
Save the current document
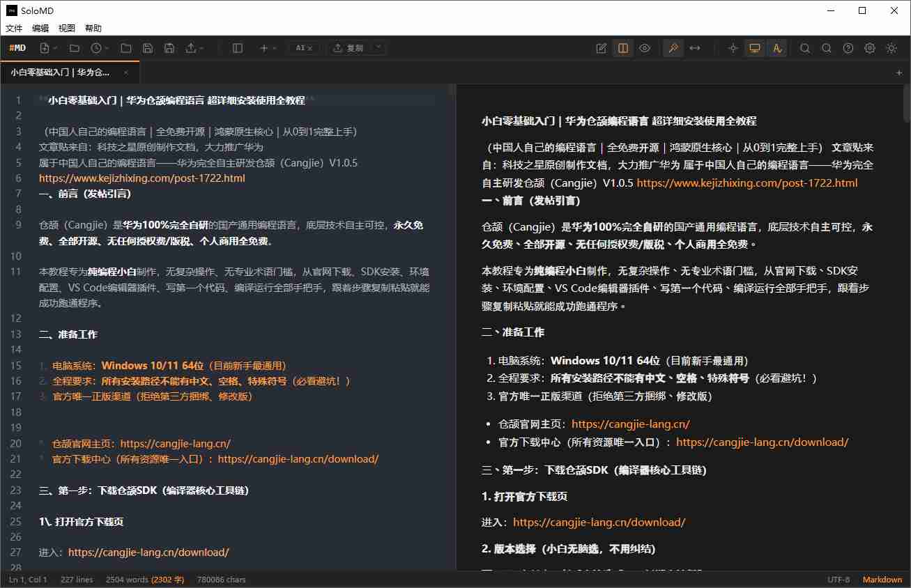[x=147, y=47]
